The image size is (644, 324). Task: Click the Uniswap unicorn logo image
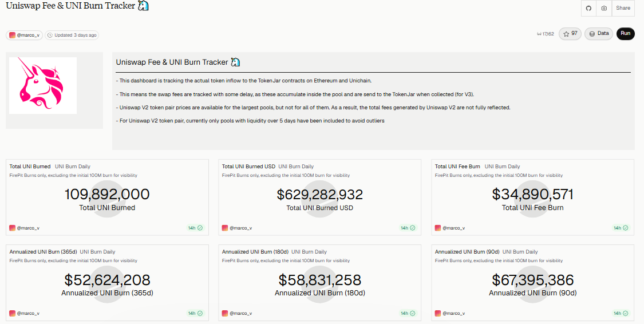(43, 85)
